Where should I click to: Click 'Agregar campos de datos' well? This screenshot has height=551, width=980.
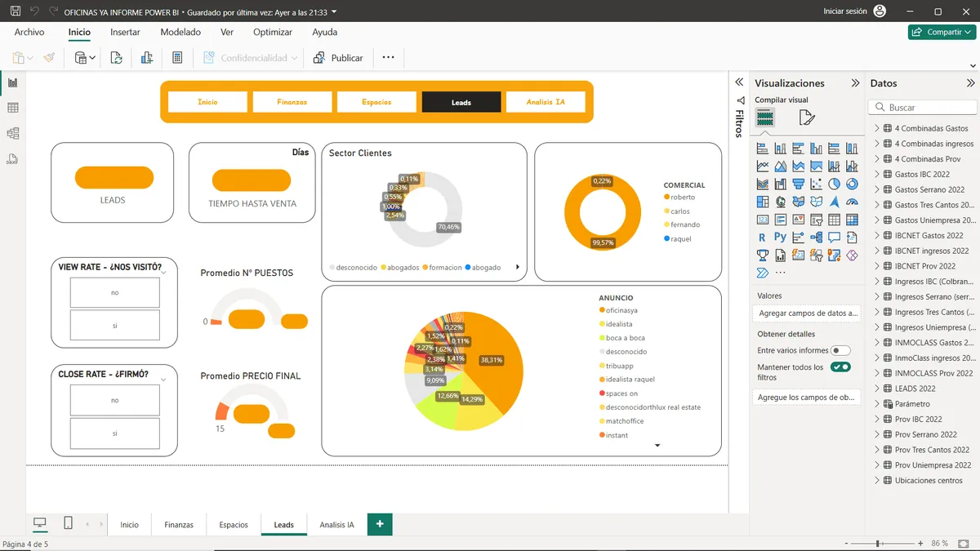point(808,313)
